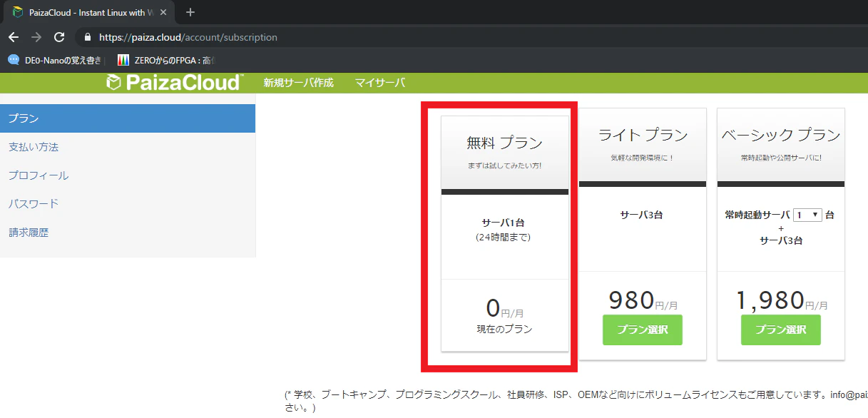Click the ライト プラン heading

click(643, 135)
